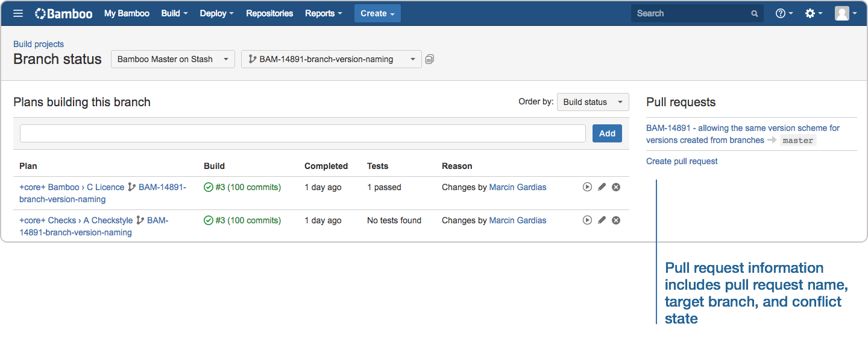
Task: Click the 'No tests found' cell
Action: [x=394, y=220]
